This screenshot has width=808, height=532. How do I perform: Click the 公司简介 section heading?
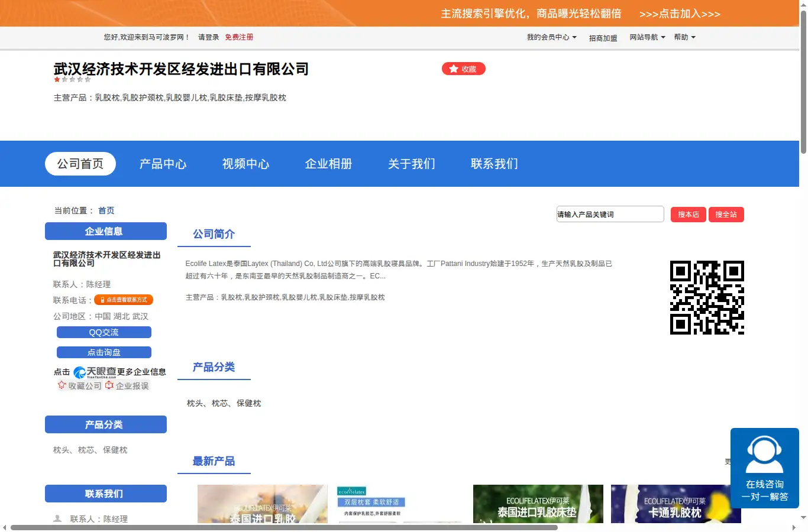(214, 234)
